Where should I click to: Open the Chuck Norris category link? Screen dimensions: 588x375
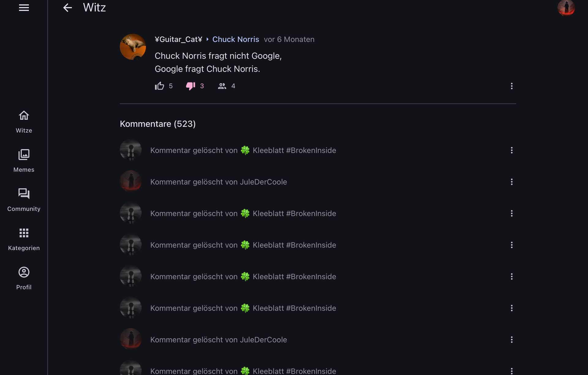(236, 39)
